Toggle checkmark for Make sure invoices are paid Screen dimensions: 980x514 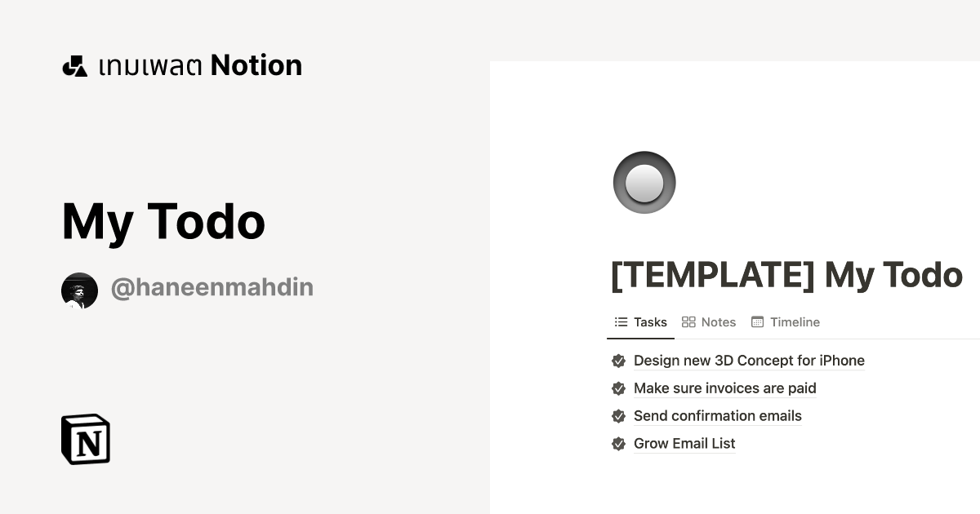click(x=618, y=388)
